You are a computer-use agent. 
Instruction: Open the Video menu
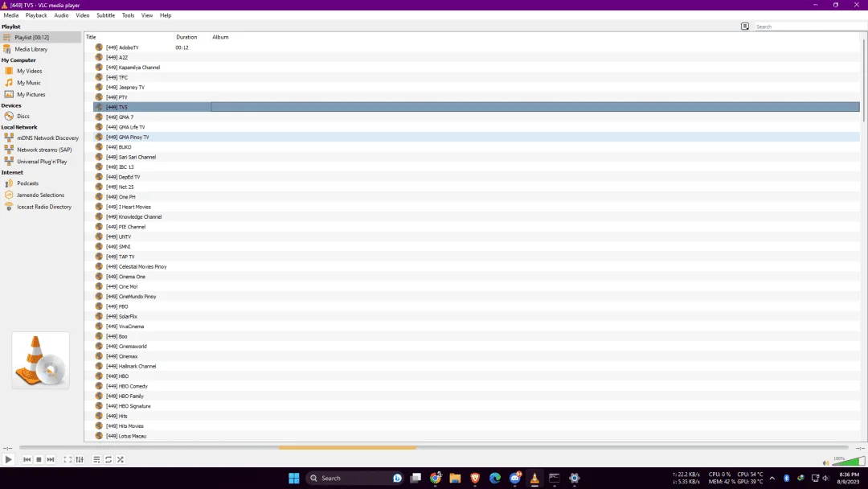(x=83, y=15)
